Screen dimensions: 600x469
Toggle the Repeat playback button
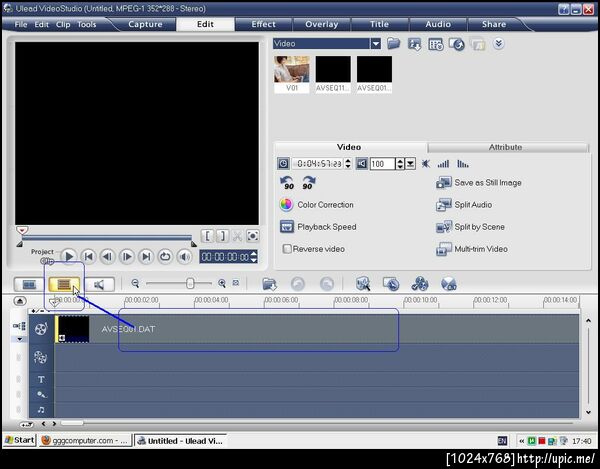(165, 257)
